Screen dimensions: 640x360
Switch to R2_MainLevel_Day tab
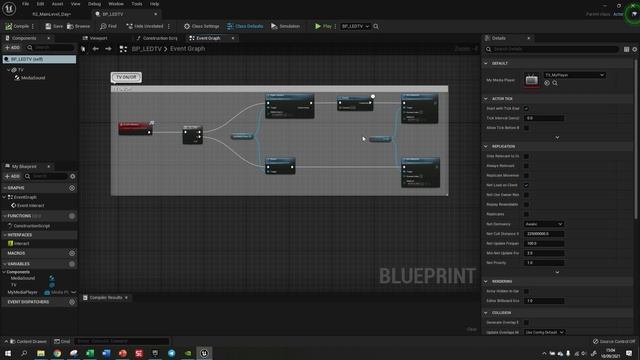coord(51,14)
